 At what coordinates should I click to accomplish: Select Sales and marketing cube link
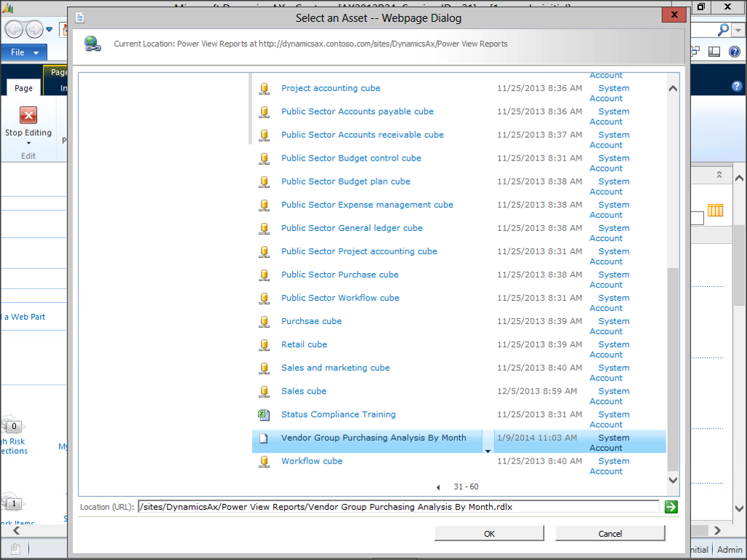335,368
